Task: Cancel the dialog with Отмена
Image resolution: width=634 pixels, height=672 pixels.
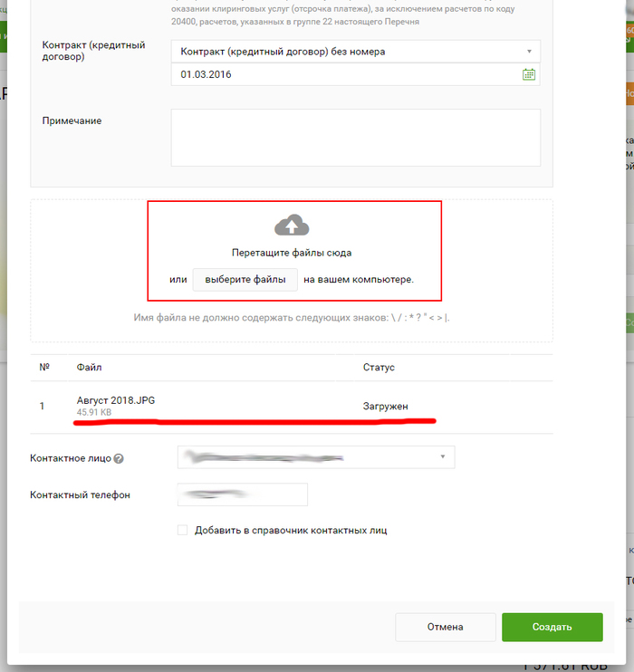Action: pyautogui.click(x=445, y=627)
